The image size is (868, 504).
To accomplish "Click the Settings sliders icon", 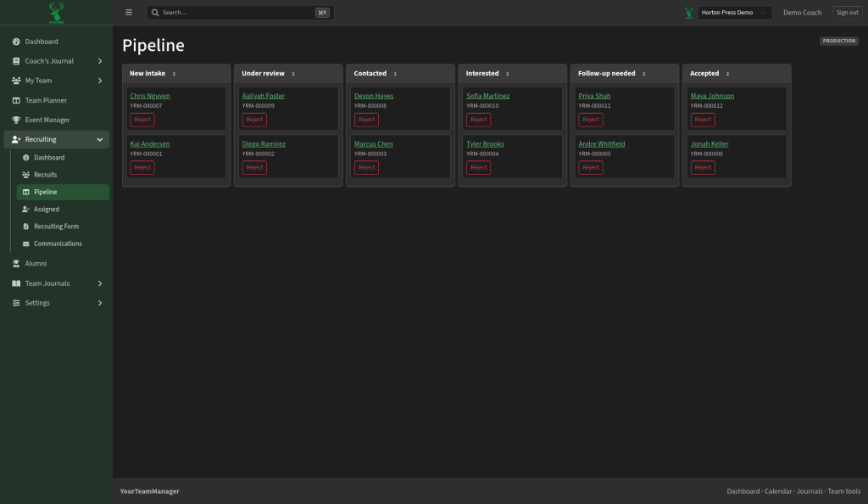I will tap(16, 303).
